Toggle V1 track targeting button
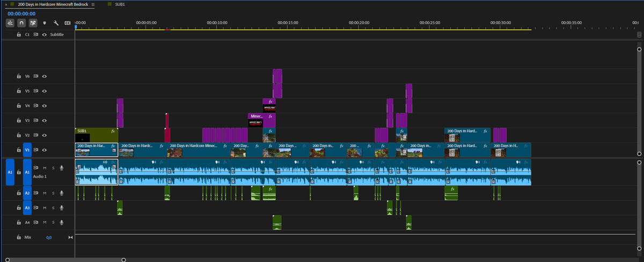The image size is (644, 262). [27, 150]
